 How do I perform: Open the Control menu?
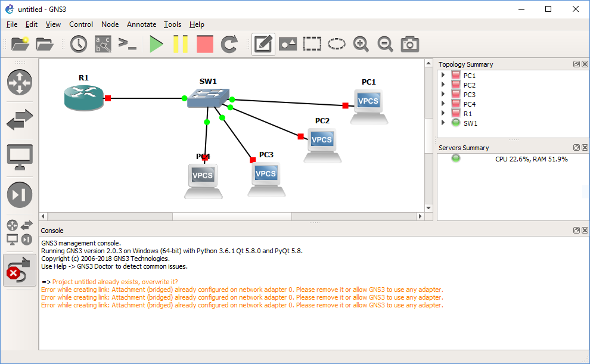click(x=81, y=24)
